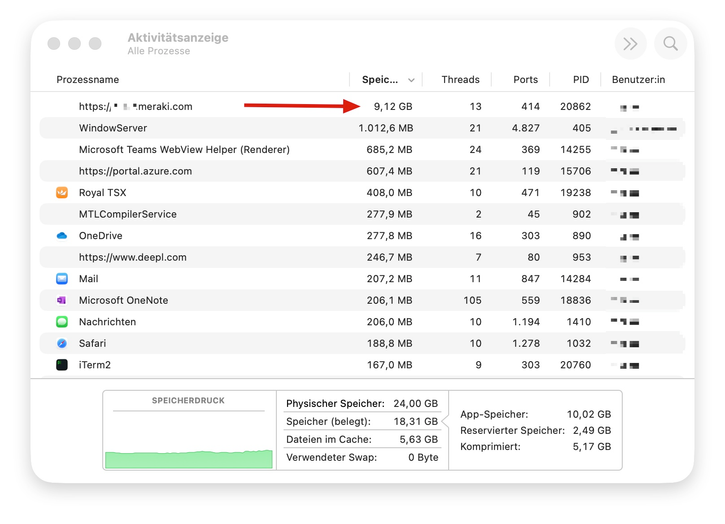Sort by the Benutzer:in column header
Screen dimensions: 725x524
(x=638, y=80)
